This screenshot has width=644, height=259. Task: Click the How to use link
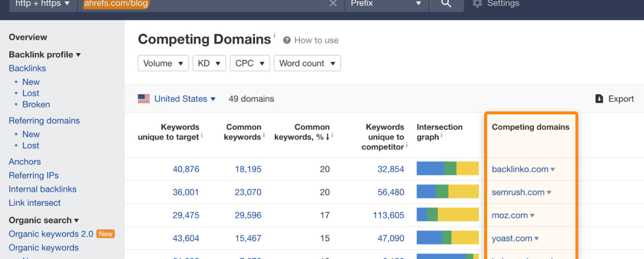coord(316,40)
